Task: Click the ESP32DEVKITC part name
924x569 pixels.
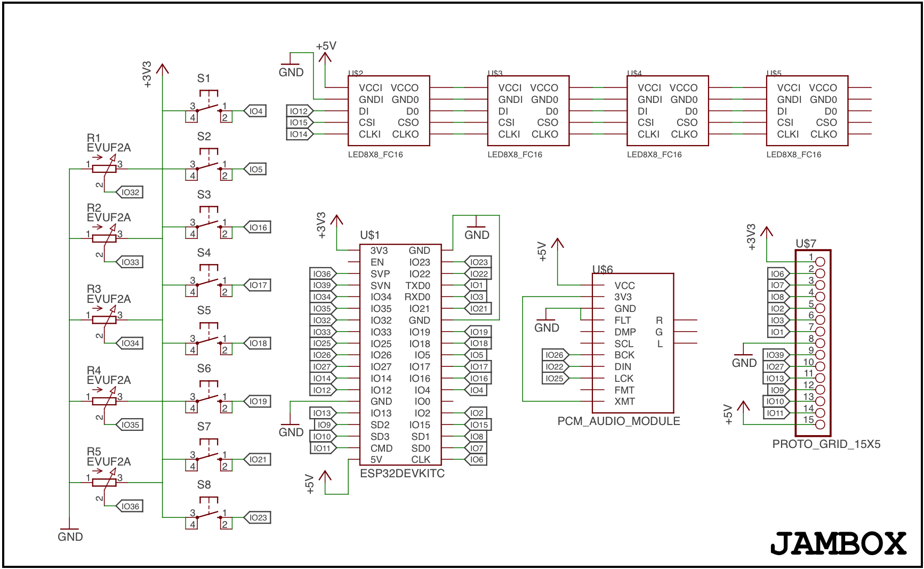Action: pos(402,474)
